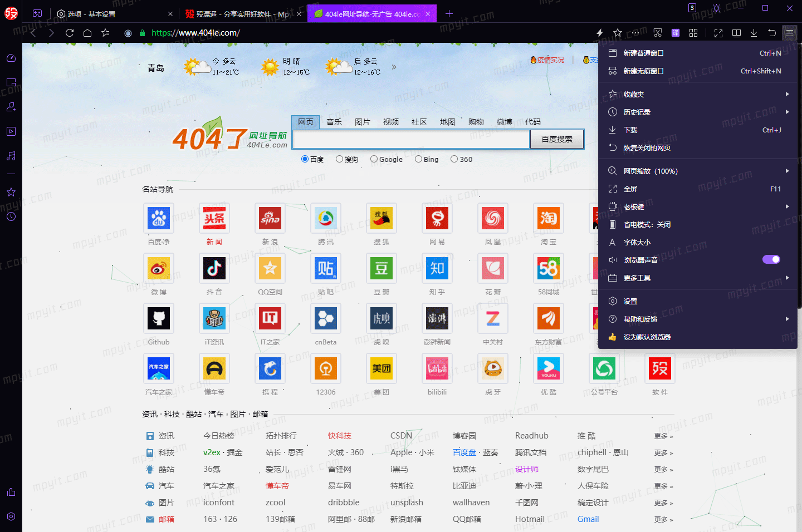The width and height of the screenshot is (802, 532).
Task: Focus the search text input field
Action: click(x=411, y=139)
